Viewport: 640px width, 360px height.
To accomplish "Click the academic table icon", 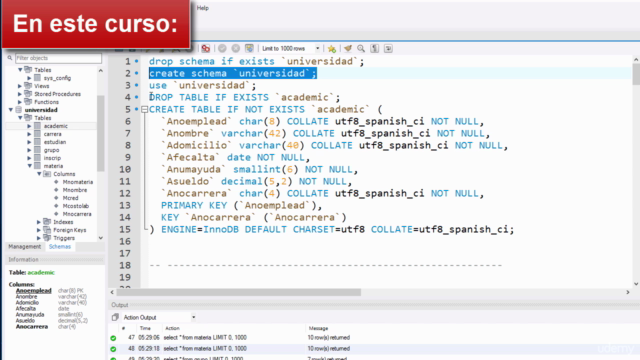I will tap(38, 126).
